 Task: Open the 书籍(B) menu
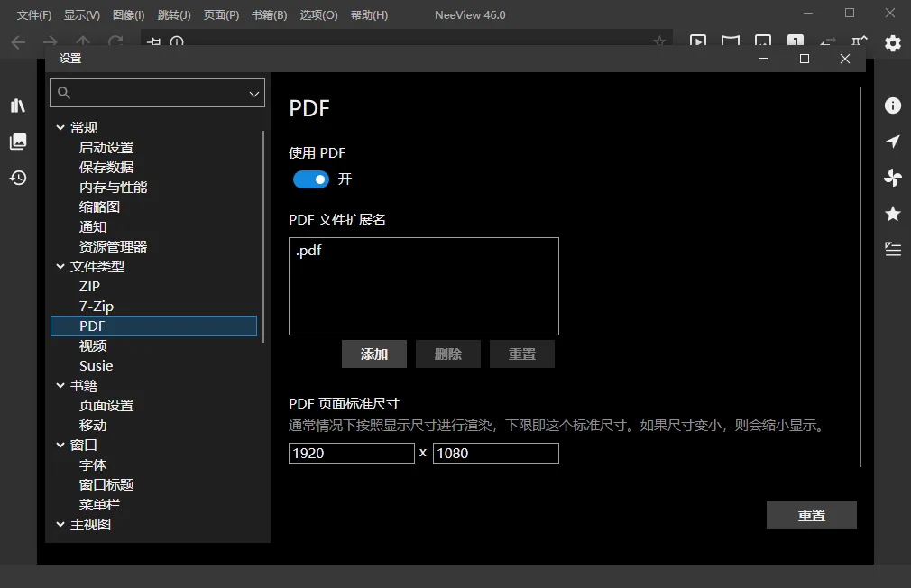(x=269, y=15)
